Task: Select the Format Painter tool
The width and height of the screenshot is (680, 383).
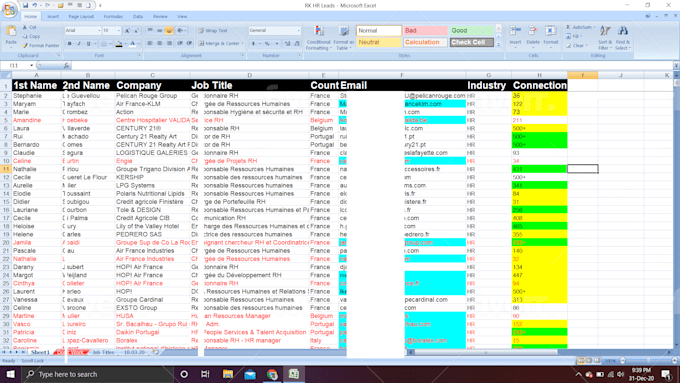Action: tap(41, 45)
